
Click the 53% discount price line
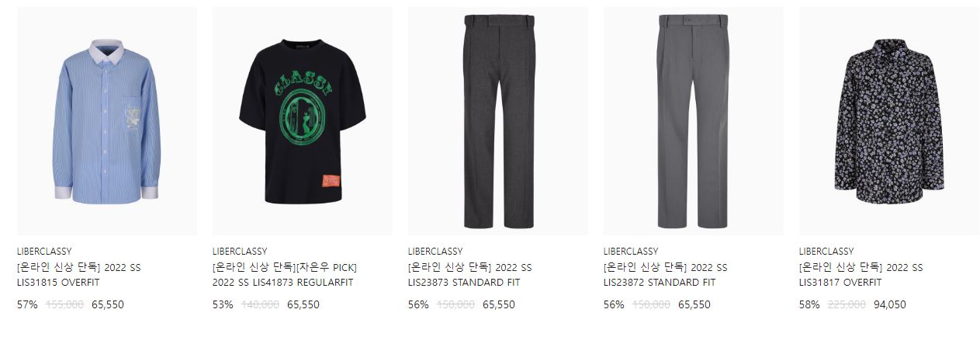point(265,305)
